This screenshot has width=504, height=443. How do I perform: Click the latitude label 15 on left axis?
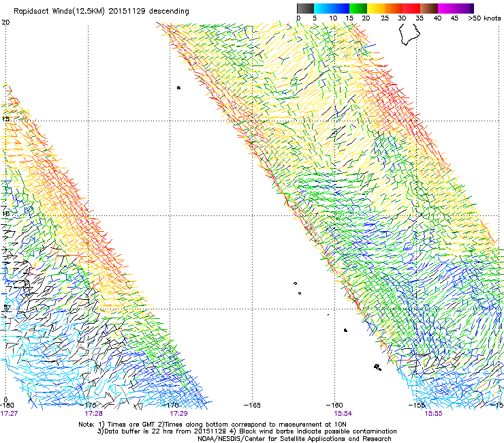(x=5, y=119)
